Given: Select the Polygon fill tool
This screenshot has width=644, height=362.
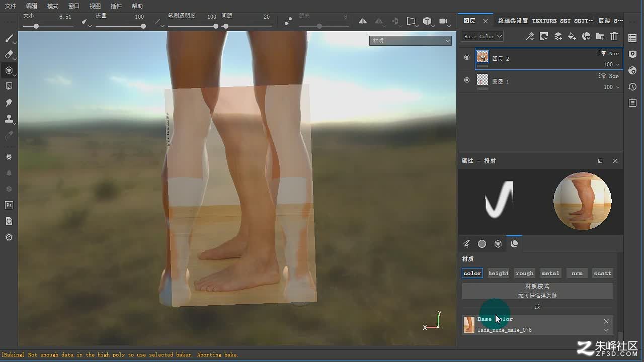Looking at the screenshot, I should pyautogui.click(x=9, y=86).
